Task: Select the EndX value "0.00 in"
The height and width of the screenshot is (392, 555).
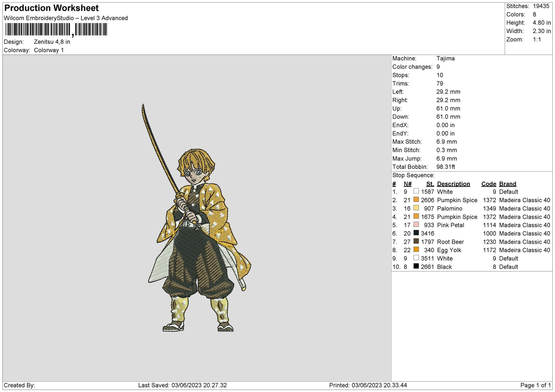Action: [446, 125]
